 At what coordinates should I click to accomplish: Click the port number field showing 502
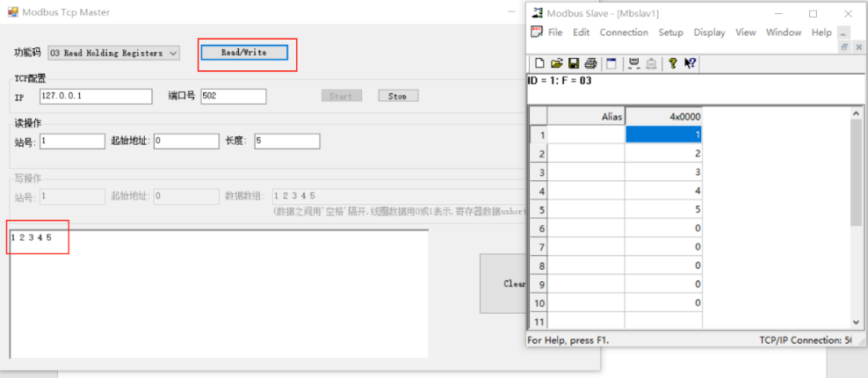(233, 96)
